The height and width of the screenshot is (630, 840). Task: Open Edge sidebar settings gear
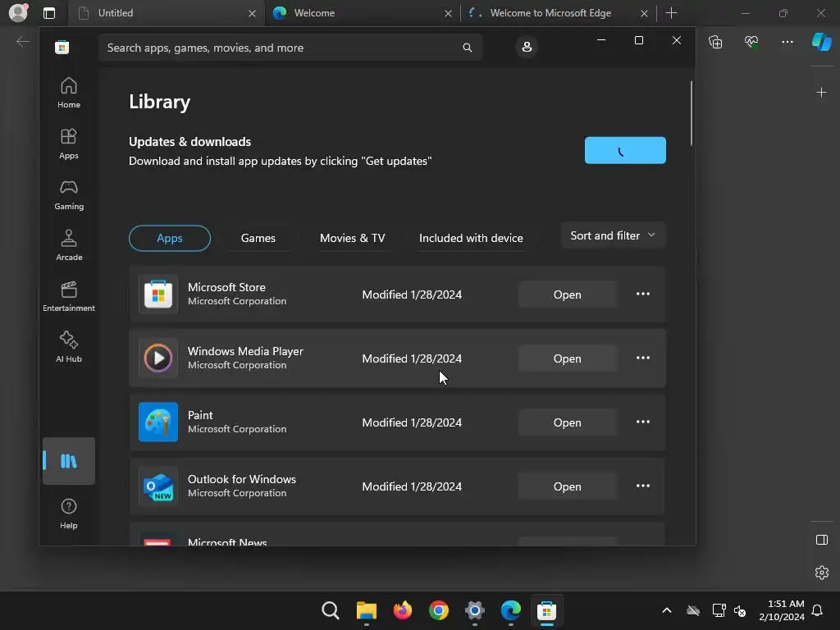[x=821, y=572]
